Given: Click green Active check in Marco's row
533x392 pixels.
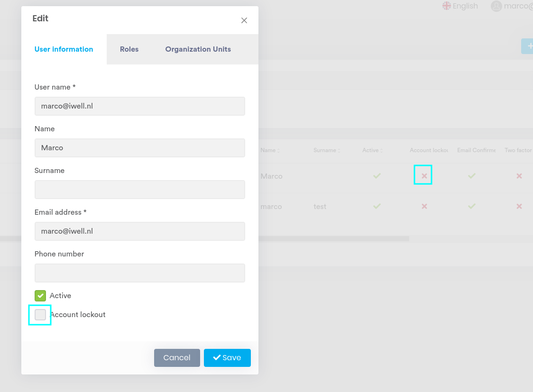Looking at the screenshot, I should point(377,175).
